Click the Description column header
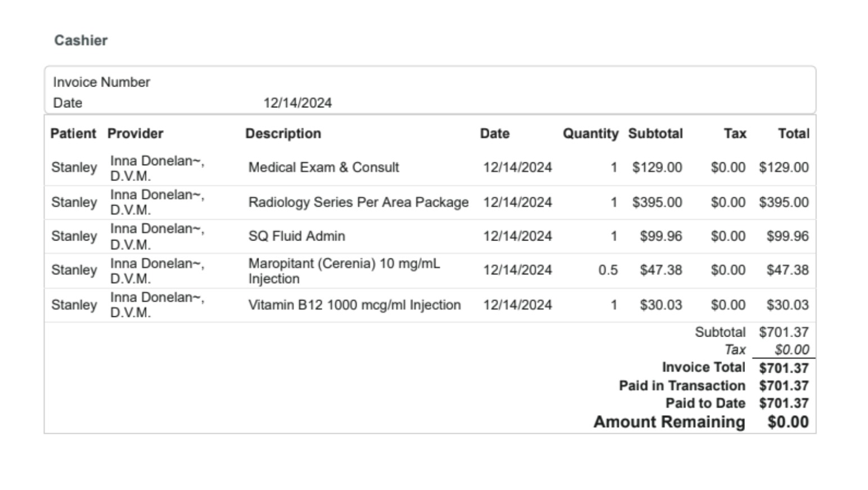868x490 pixels. (283, 134)
